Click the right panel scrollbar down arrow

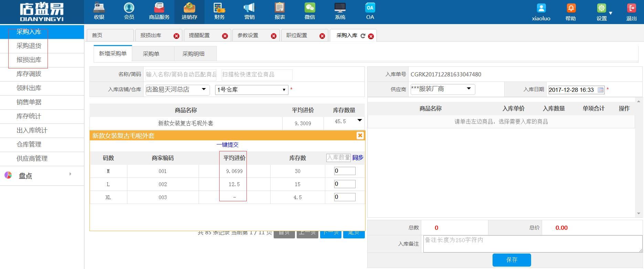click(x=638, y=214)
